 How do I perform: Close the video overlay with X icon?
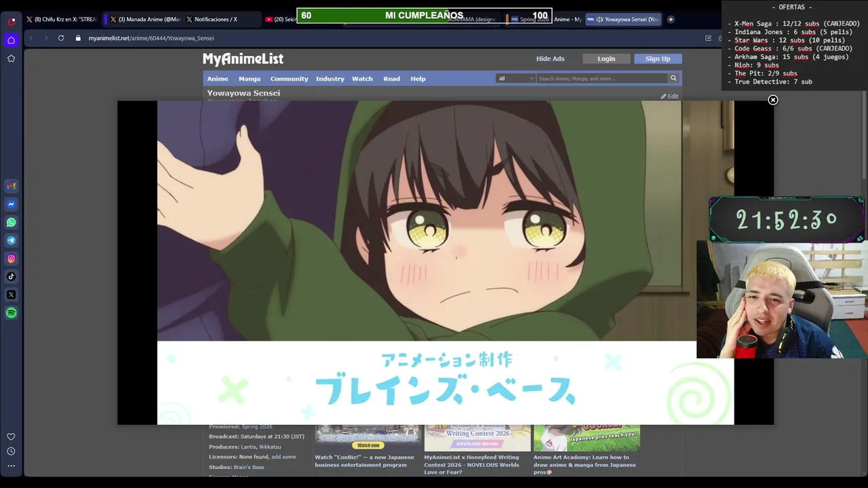772,100
